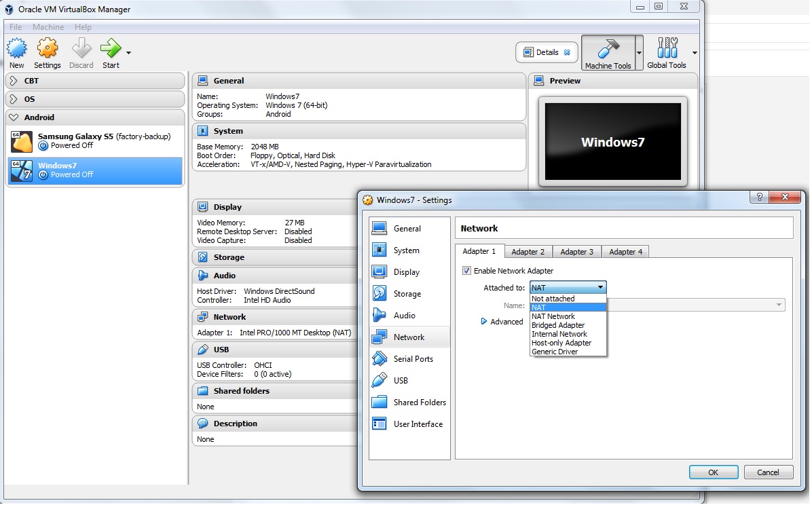Click the Discard toolbar icon
The image size is (812, 505).
(x=81, y=48)
